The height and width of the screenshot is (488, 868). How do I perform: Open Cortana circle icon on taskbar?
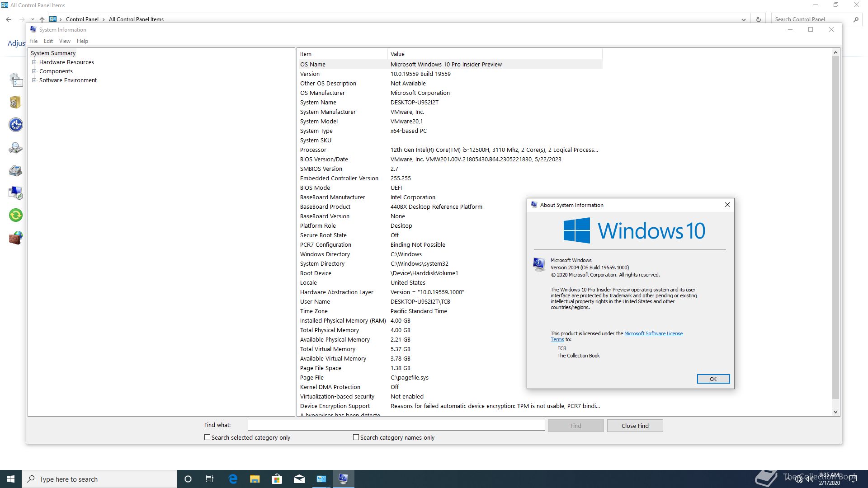tap(188, 479)
